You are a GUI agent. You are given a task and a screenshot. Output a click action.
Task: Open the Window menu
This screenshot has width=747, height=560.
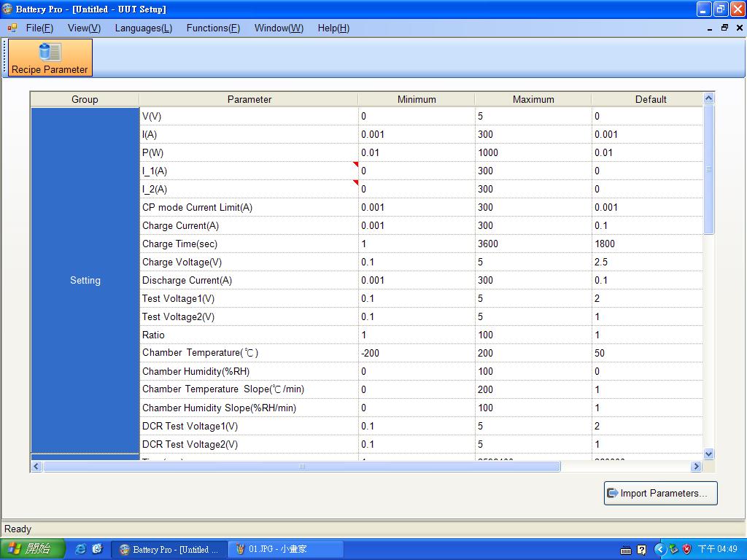pos(279,28)
